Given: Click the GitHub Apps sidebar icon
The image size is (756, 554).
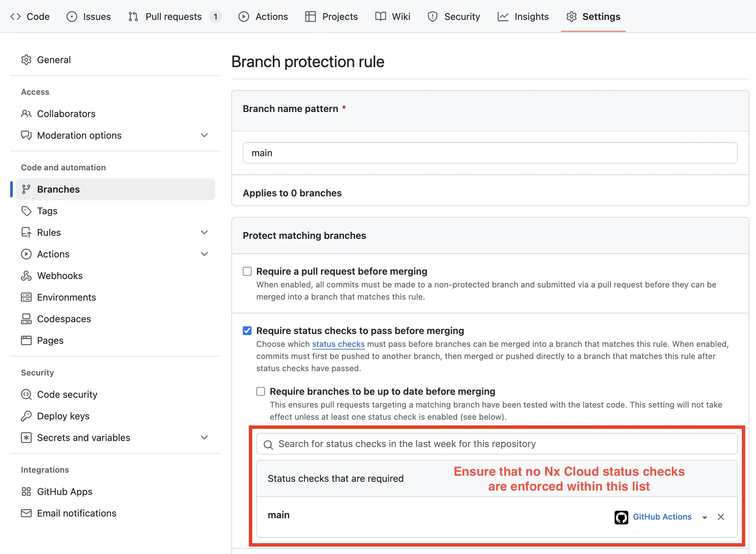Looking at the screenshot, I should pyautogui.click(x=26, y=492).
